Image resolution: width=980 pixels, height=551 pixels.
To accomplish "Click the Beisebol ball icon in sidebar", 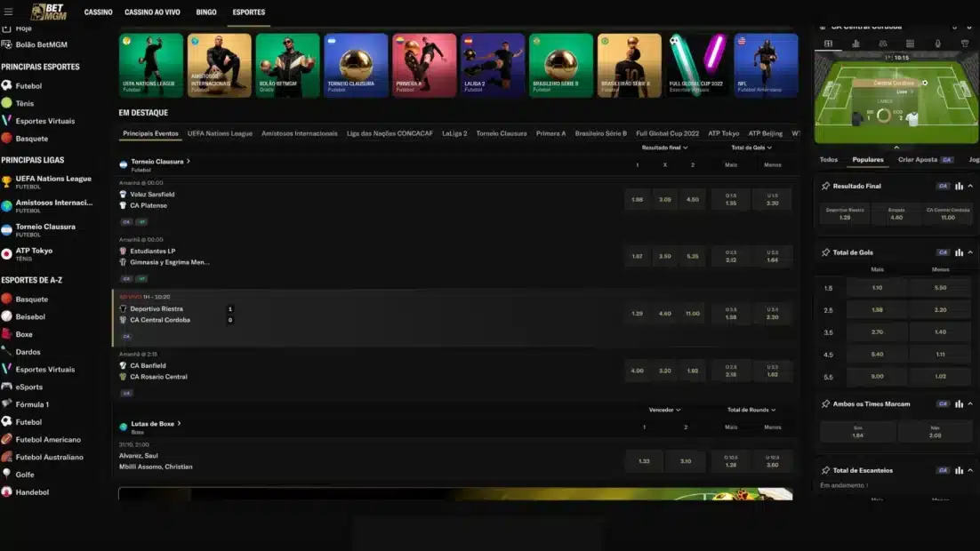I will [x=7, y=316].
